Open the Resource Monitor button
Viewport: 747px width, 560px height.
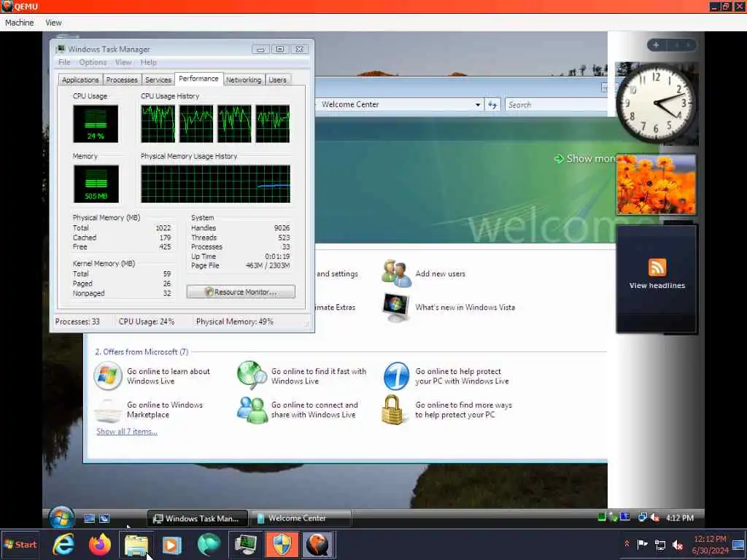pyautogui.click(x=241, y=292)
